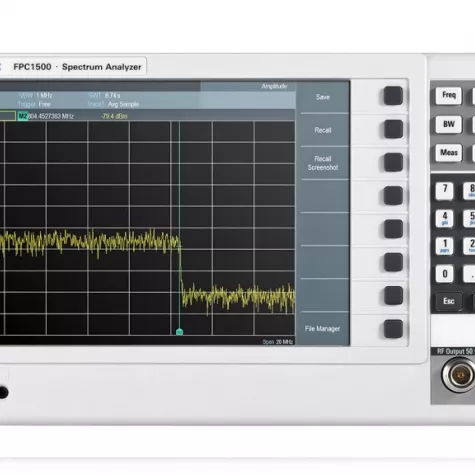Push the hardware button beside File Manager
Screen dimensions: 475x475
tap(393, 329)
